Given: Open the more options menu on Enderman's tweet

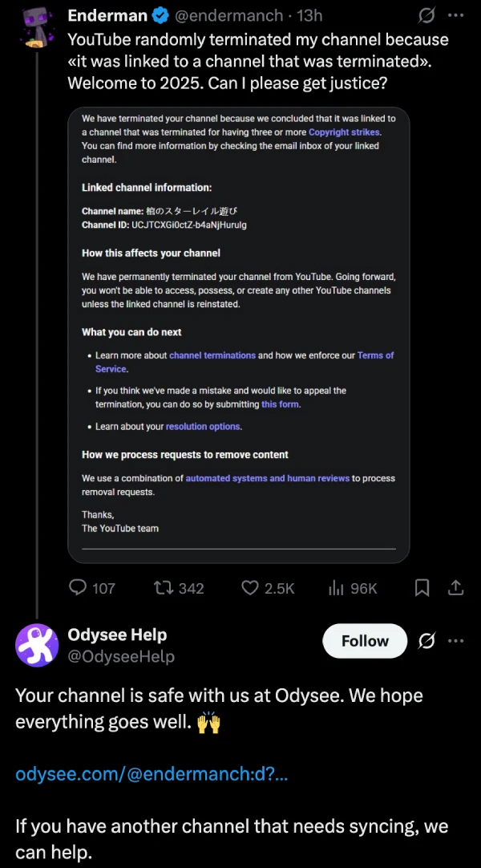Looking at the screenshot, I should (456, 15).
